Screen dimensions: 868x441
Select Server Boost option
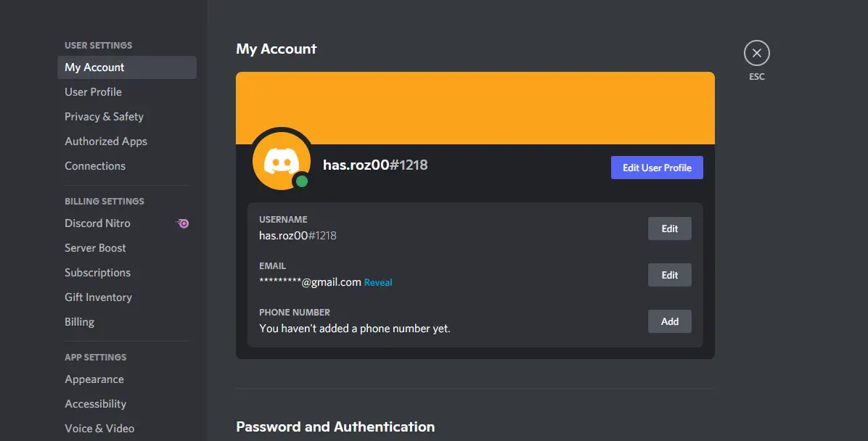(127, 248)
